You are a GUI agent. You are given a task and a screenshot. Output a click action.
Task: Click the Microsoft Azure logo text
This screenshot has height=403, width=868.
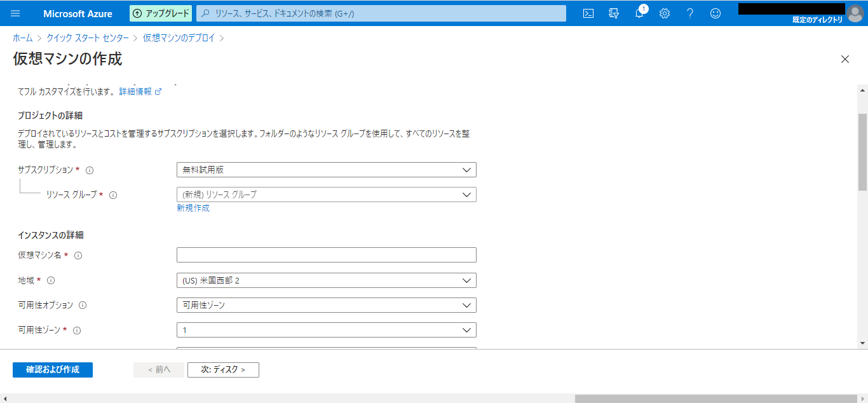coord(78,13)
